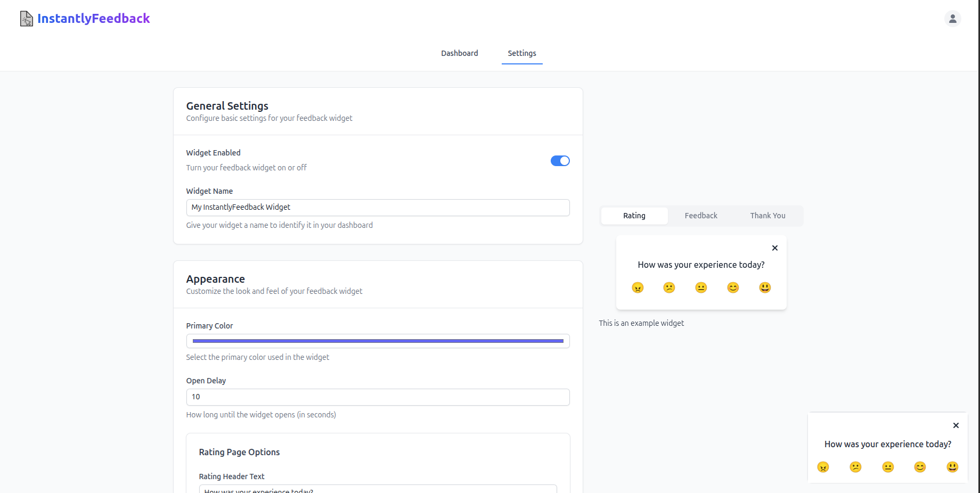This screenshot has height=493, width=980.
Task: Click the InstantlyFeedback document logo icon
Action: click(26, 18)
